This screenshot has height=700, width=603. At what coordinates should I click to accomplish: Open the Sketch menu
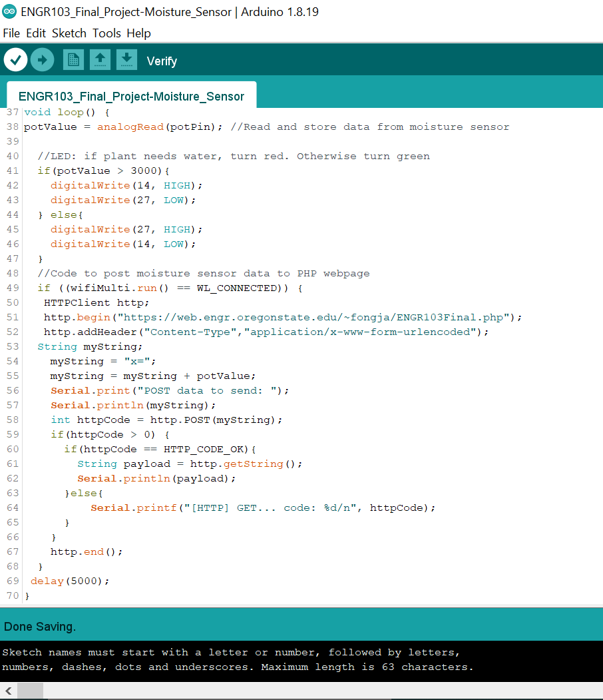coord(69,33)
